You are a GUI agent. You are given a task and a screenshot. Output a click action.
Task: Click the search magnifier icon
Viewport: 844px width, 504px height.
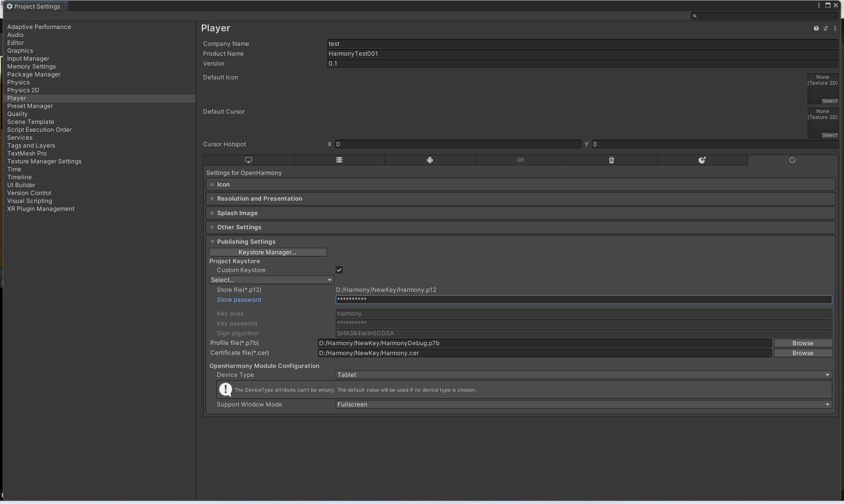pyautogui.click(x=695, y=16)
